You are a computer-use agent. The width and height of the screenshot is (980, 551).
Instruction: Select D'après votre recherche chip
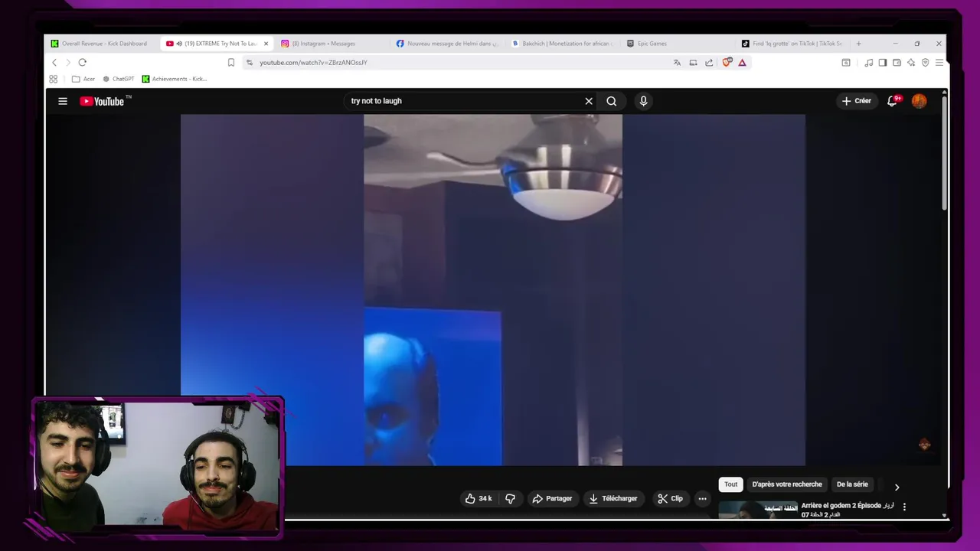pyautogui.click(x=787, y=484)
